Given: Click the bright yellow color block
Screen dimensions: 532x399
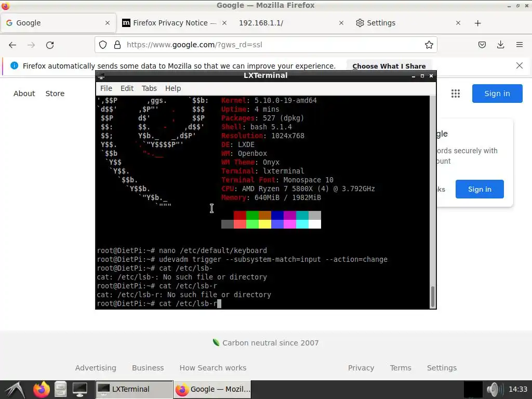Looking at the screenshot, I should click(264, 224).
